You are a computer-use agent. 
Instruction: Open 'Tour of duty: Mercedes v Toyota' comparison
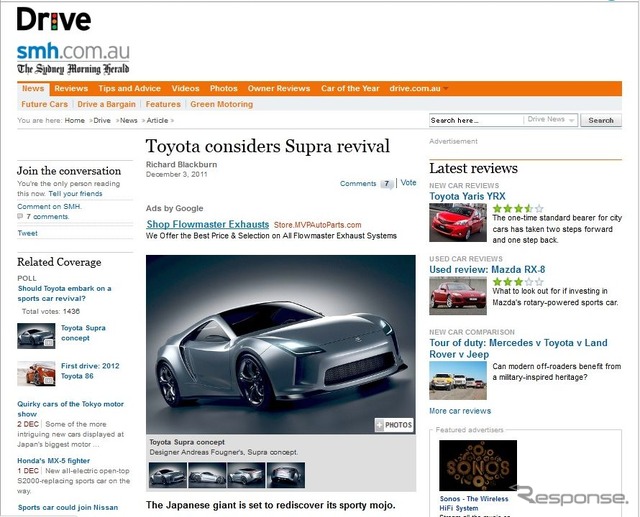[x=518, y=348]
